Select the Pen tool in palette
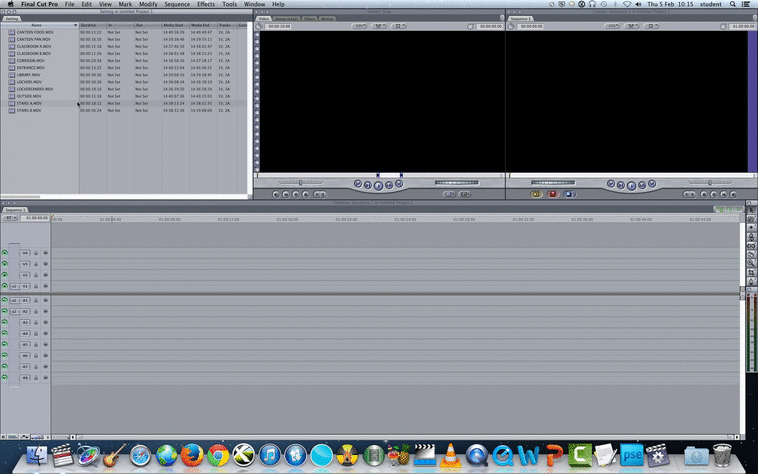This screenshot has height=474, width=758. [x=751, y=281]
